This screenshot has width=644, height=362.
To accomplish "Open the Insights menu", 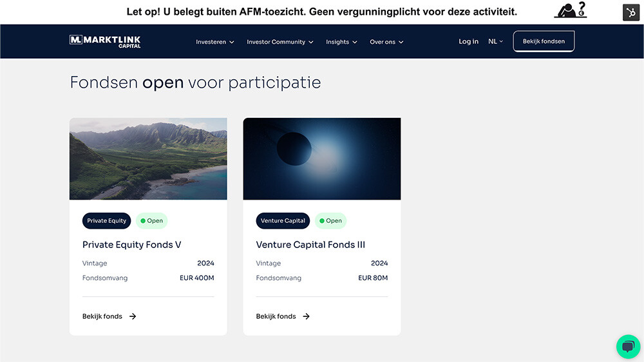I will pos(341,42).
